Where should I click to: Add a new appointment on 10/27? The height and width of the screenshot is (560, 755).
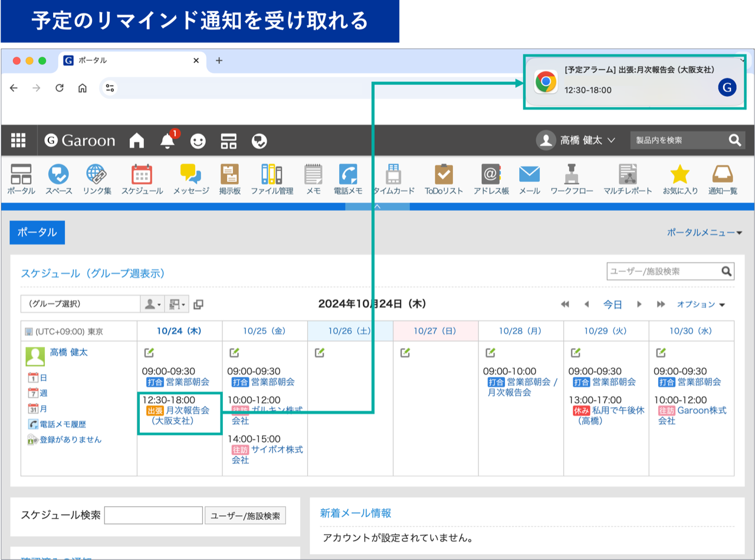pos(405,353)
